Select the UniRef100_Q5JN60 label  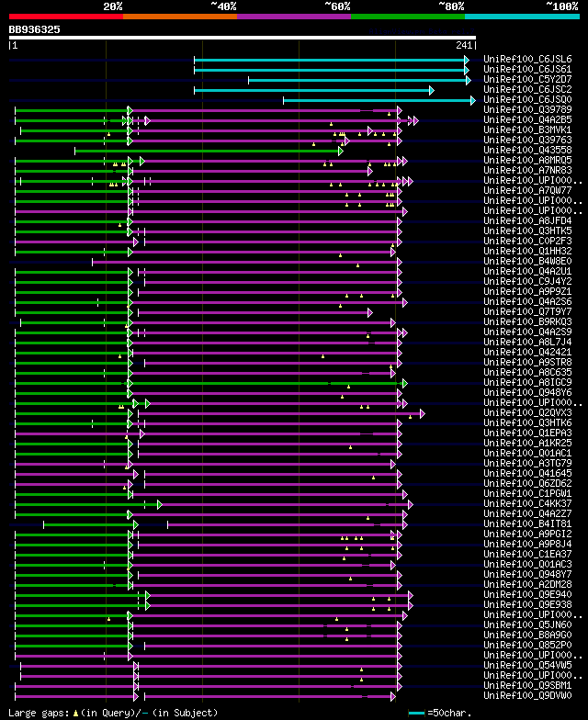click(x=527, y=624)
